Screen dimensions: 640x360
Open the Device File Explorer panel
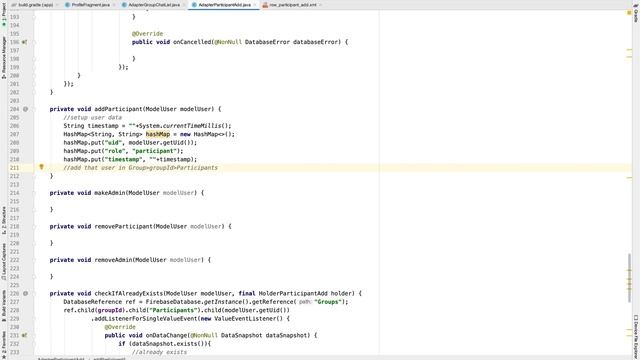[x=636, y=337]
